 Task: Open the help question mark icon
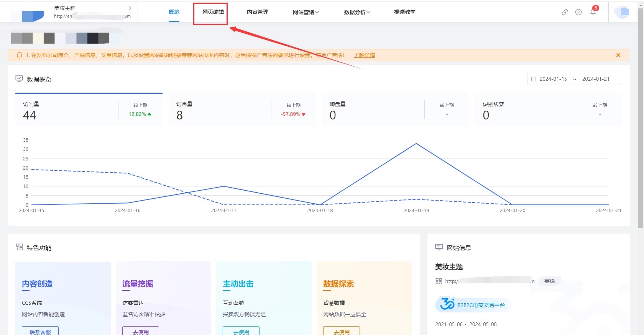(578, 12)
